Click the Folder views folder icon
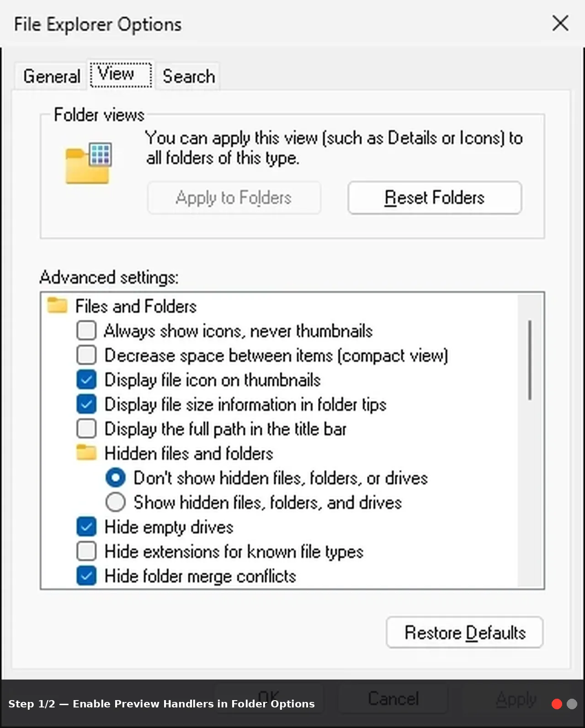This screenshot has height=728, width=585. 88,163
